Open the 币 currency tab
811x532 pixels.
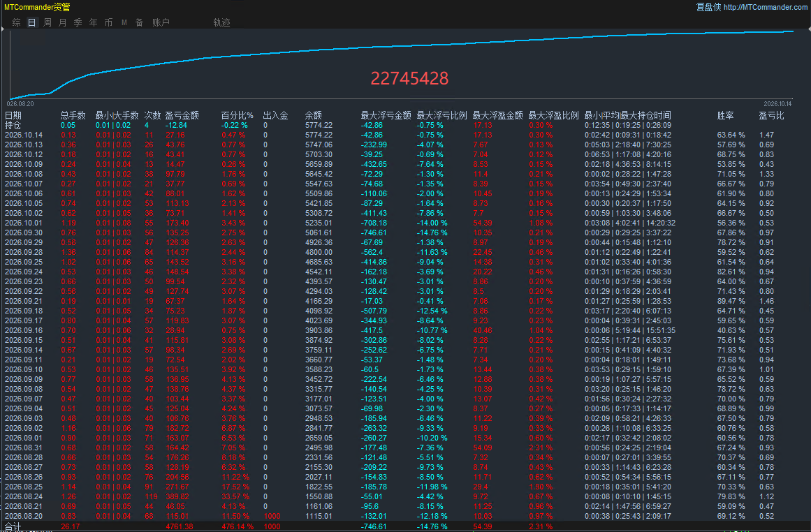pos(108,22)
